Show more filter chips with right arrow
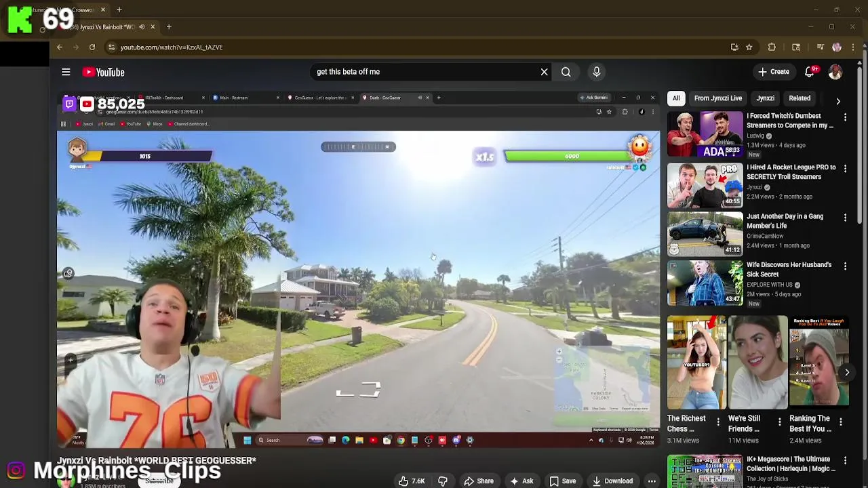The height and width of the screenshot is (488, 868). (838, 101)
